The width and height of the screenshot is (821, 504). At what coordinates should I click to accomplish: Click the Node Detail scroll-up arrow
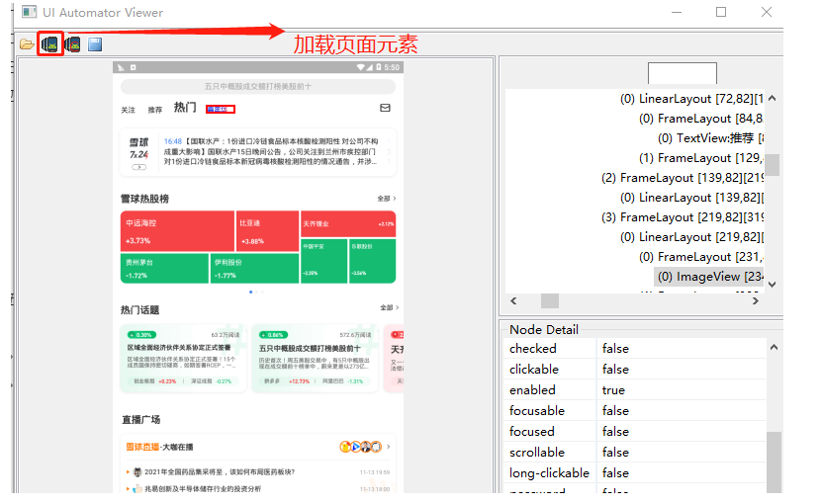[774, 347]
